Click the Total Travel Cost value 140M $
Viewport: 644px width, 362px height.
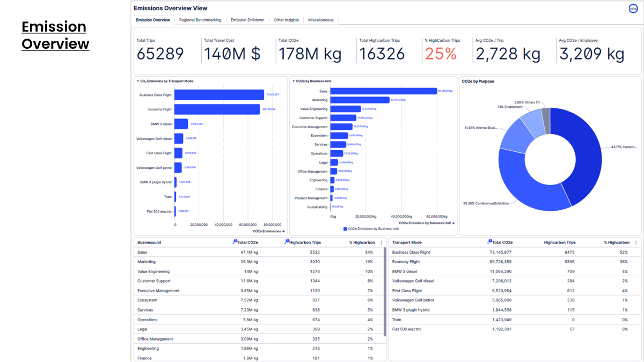pos(232,54)
